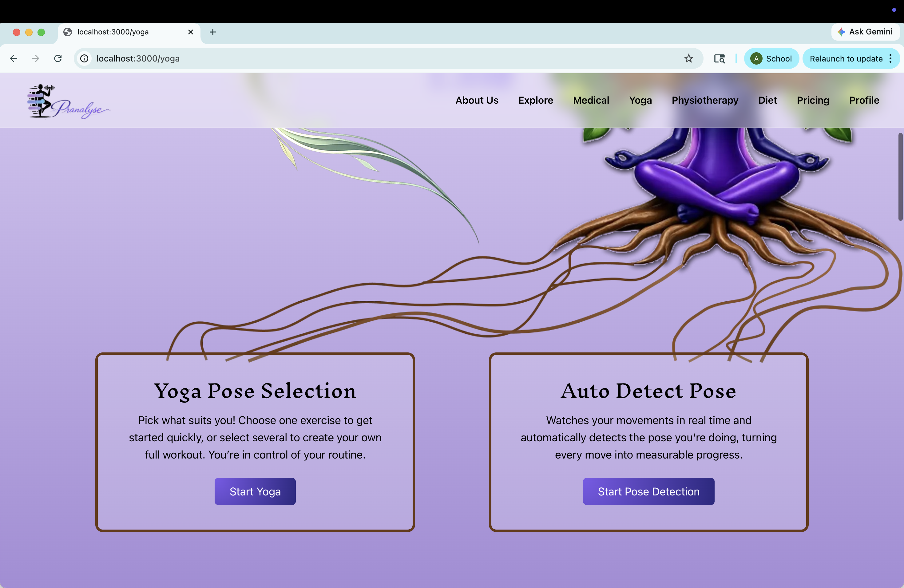Viewport: 904px width, 588px height.
Task: Select Yoga in the navigation bar
Action: [x=640, y=100]
